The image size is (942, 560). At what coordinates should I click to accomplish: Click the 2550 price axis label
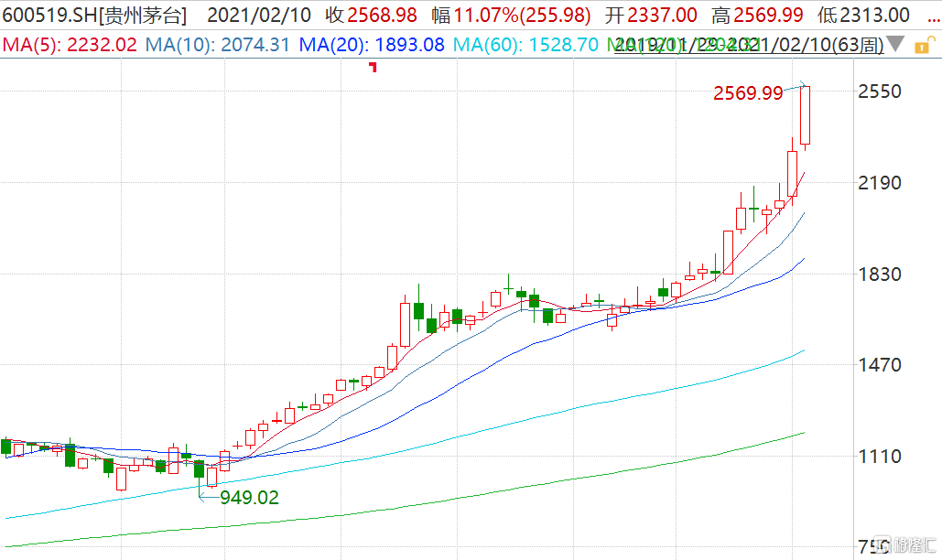pyautogui.click(x=880, y=92)
